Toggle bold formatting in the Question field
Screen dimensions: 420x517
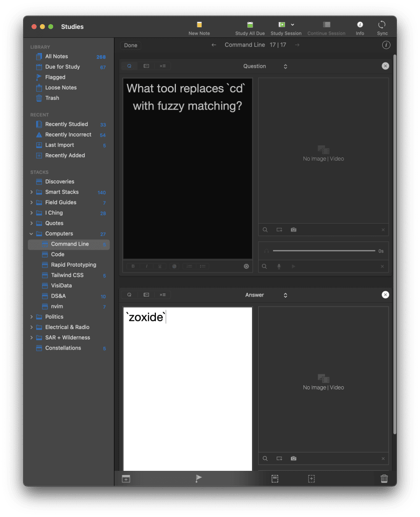click(x=132, y=266)
